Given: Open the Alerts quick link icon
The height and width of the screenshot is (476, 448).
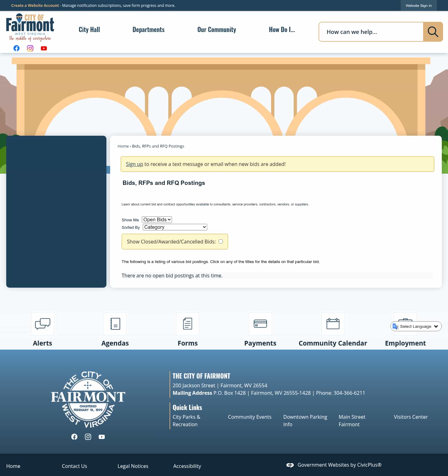Looking at the screenshot, I should [42, 324].
